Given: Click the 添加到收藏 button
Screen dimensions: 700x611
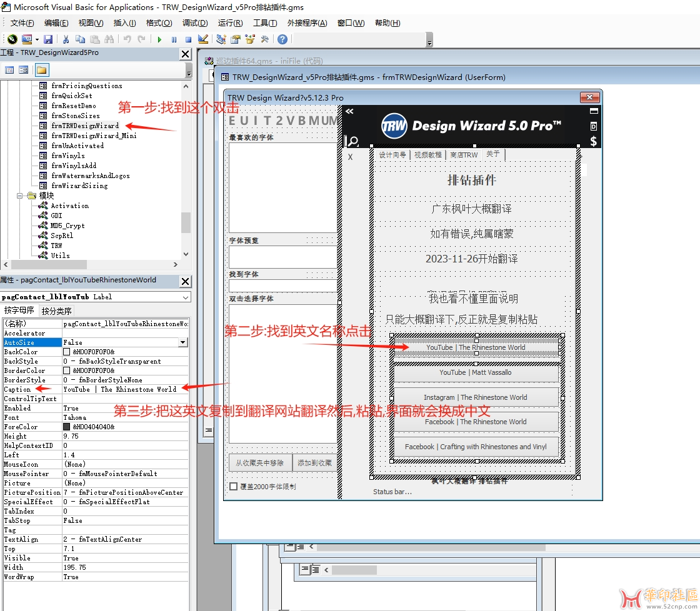Looking at the screenshot, I should [315, 463].
